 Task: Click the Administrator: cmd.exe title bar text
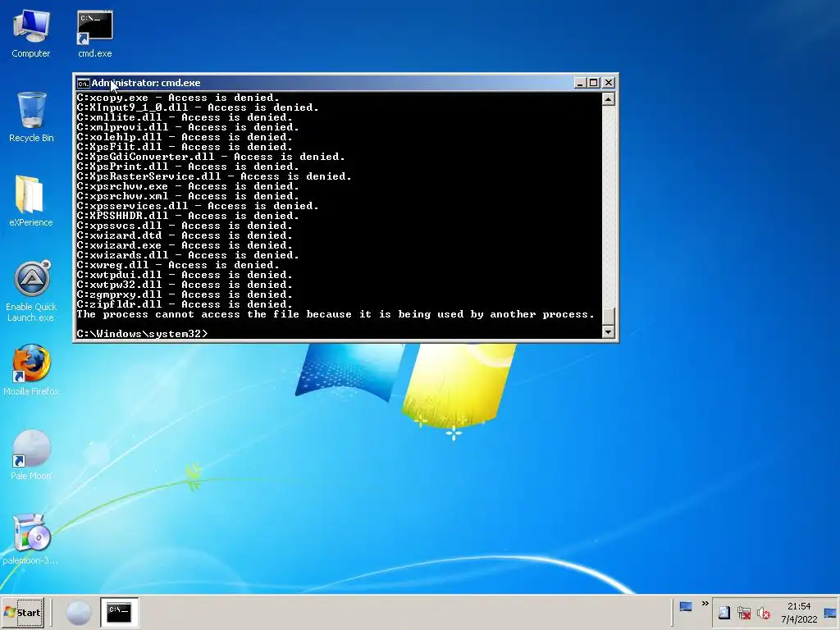(146, 83)
